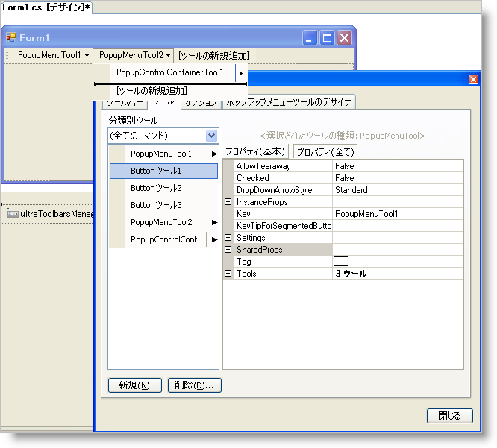497x448 pixels.
Task: Click the 削除(D)... button
Action: [194, 385]
